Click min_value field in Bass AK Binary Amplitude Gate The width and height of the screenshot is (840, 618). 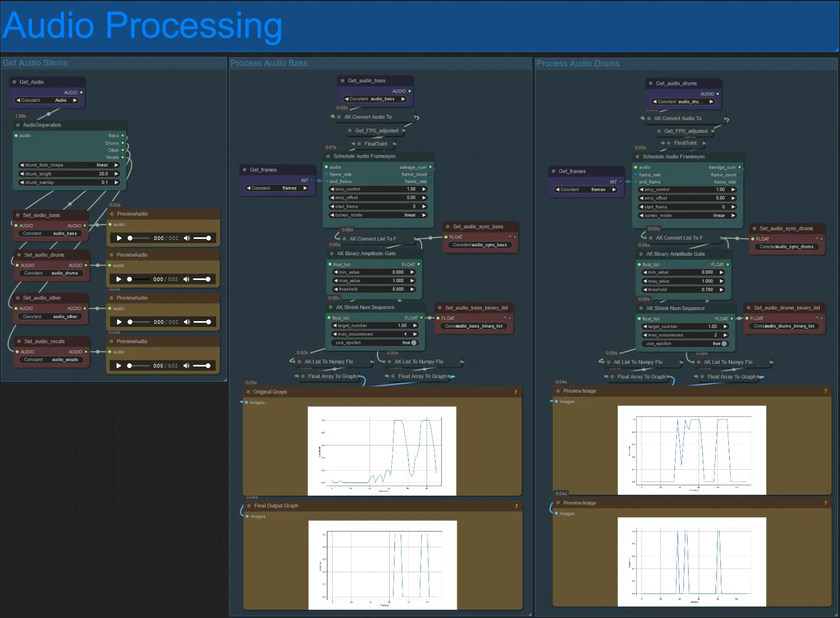pos(374,273)
